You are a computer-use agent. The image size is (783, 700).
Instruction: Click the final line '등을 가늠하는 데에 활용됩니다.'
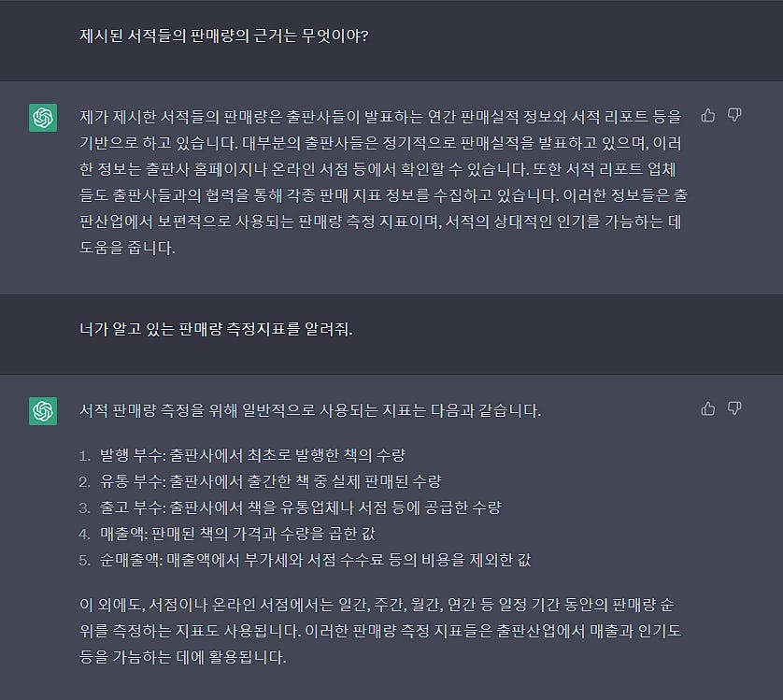point(183,657)
